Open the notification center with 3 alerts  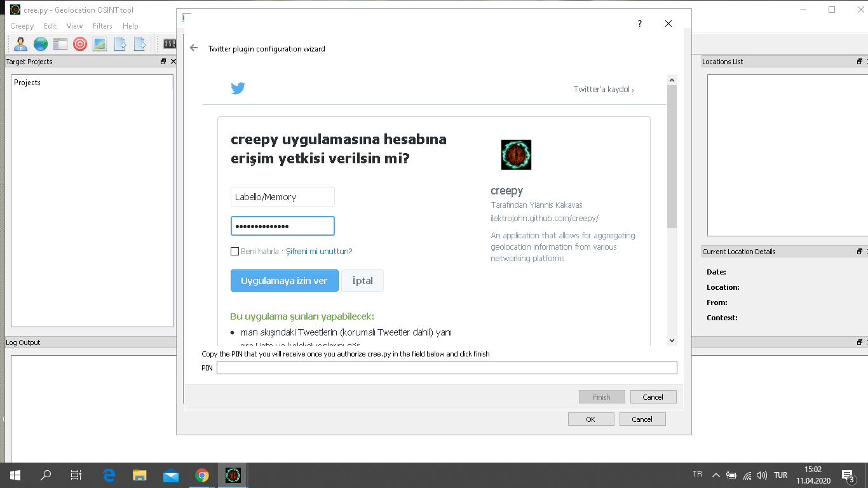pyautogui.click(x=848, y=475)
